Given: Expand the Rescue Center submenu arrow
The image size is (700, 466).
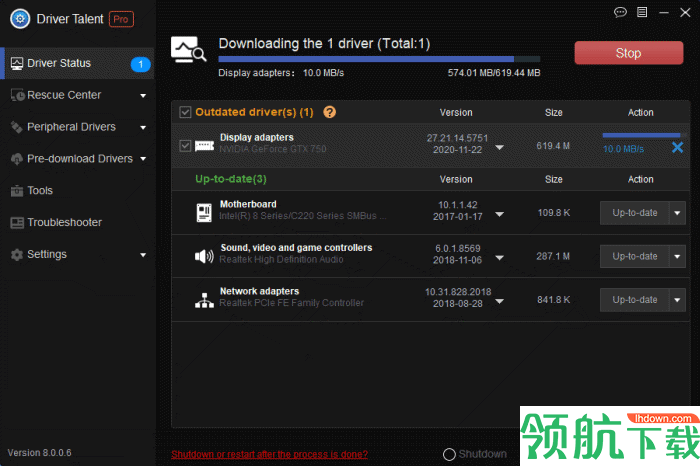Looking at the screenshot, I should coord(143,96).
